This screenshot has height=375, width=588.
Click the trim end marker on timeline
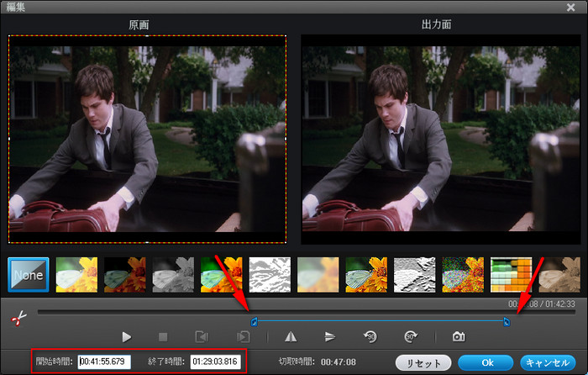coord(507,322)
